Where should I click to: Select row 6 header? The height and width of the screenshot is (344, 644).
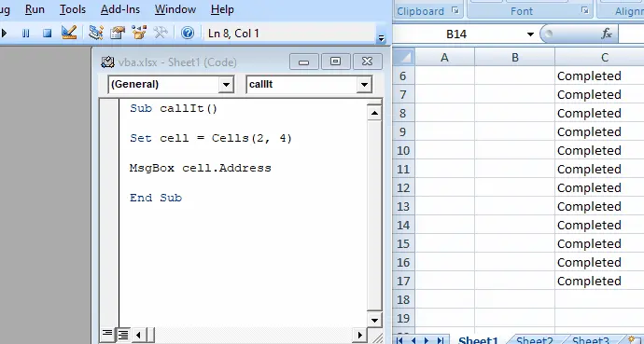403,76
